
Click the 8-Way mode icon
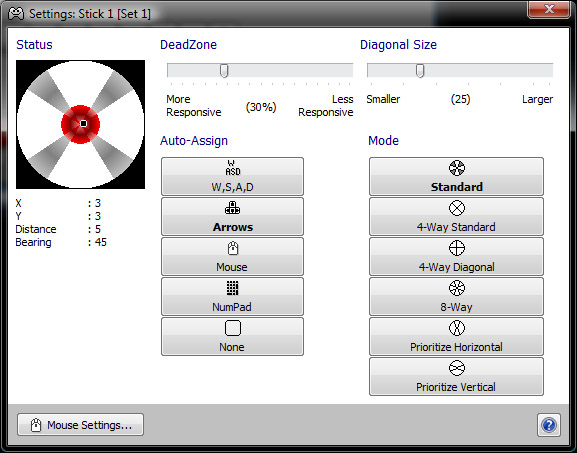pyautogui.click(x=457, y=288)
